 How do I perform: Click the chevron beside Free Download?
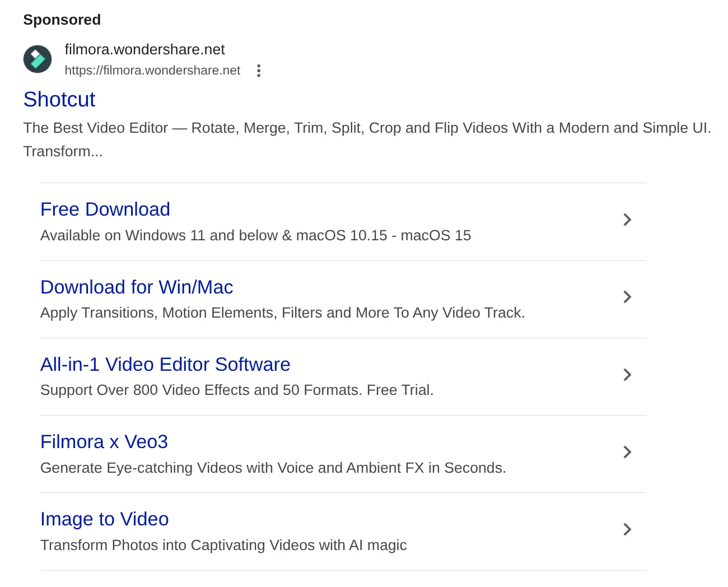coord(627,220)
